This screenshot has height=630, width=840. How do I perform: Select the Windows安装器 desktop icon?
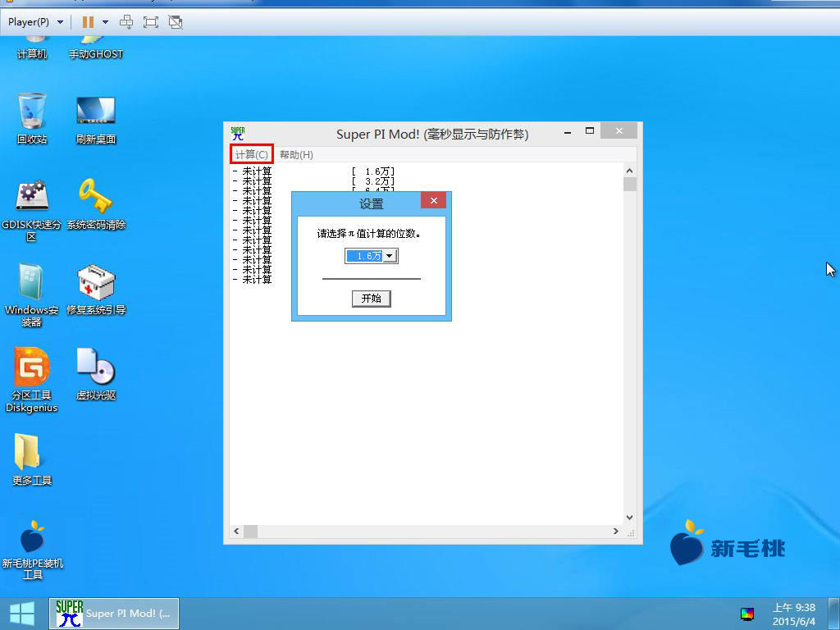32,294
